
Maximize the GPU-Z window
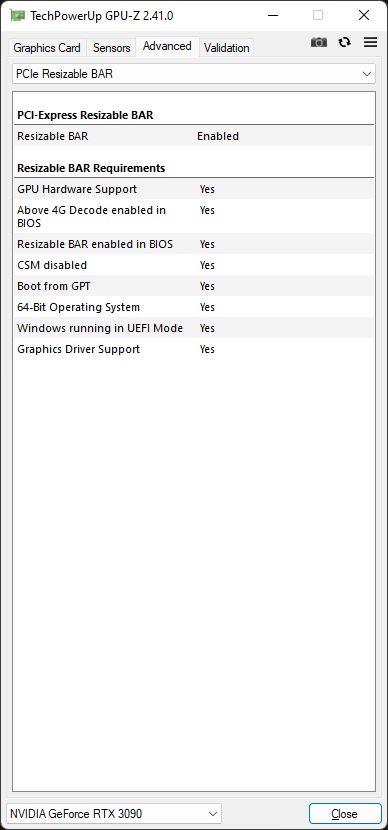[318, 15]
